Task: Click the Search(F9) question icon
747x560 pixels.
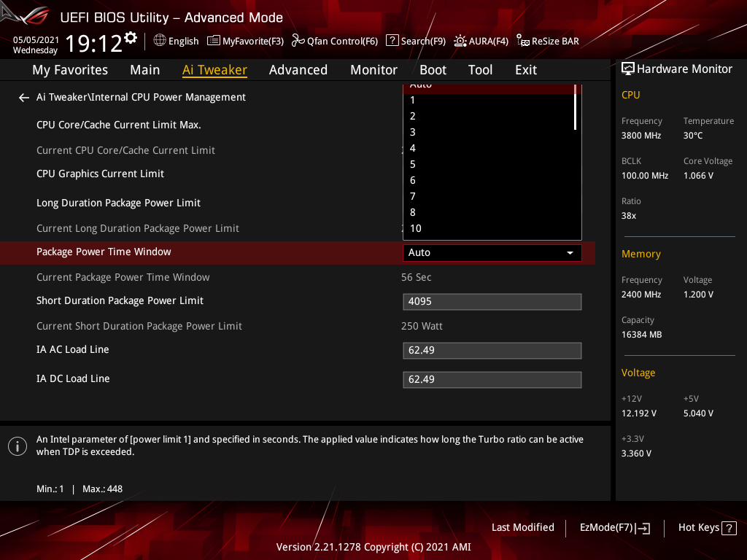Action: 392,40
